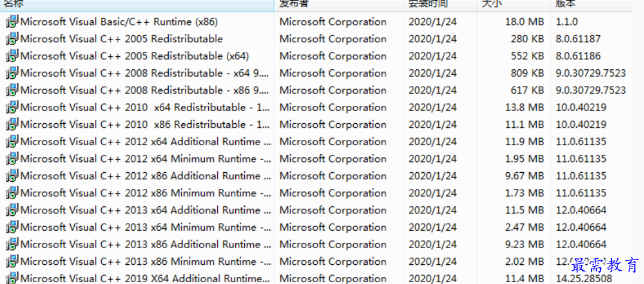Image resolution: width=644 pixels, height=284 pixels.
Task: Click the 2.47 MB size value
Action: coord(524,227)
